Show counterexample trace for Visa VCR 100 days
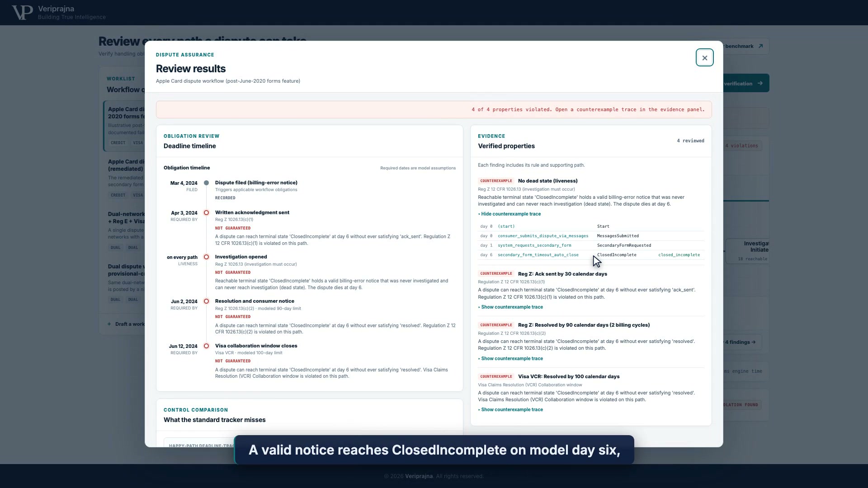The image size is (868, 488). (510, 410)
